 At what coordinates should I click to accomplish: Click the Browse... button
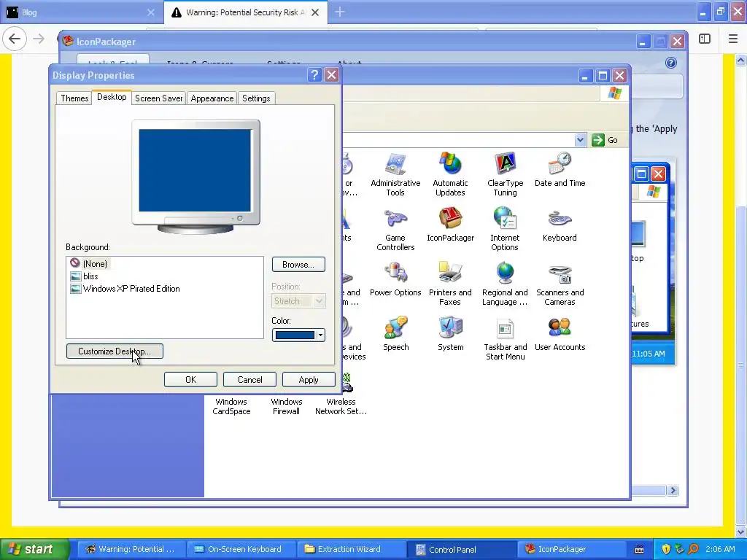point(298,264)
